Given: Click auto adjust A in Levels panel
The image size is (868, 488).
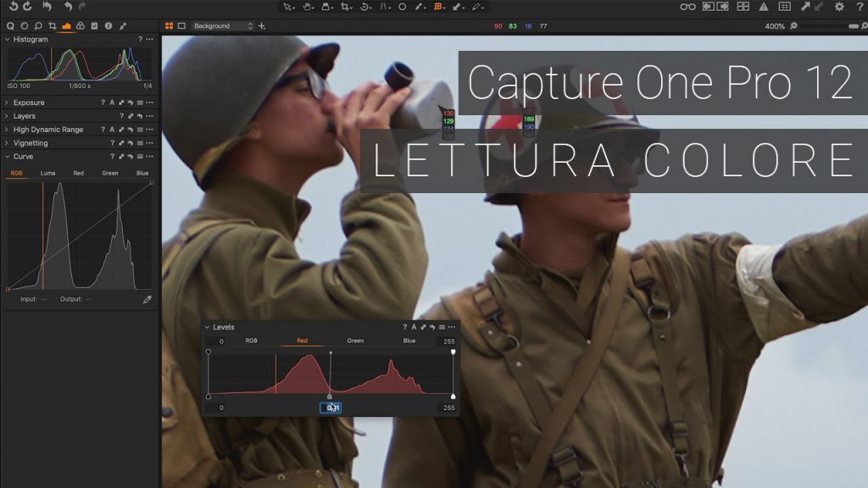Looking at the screenshot, I should click(x=414, y=327).
